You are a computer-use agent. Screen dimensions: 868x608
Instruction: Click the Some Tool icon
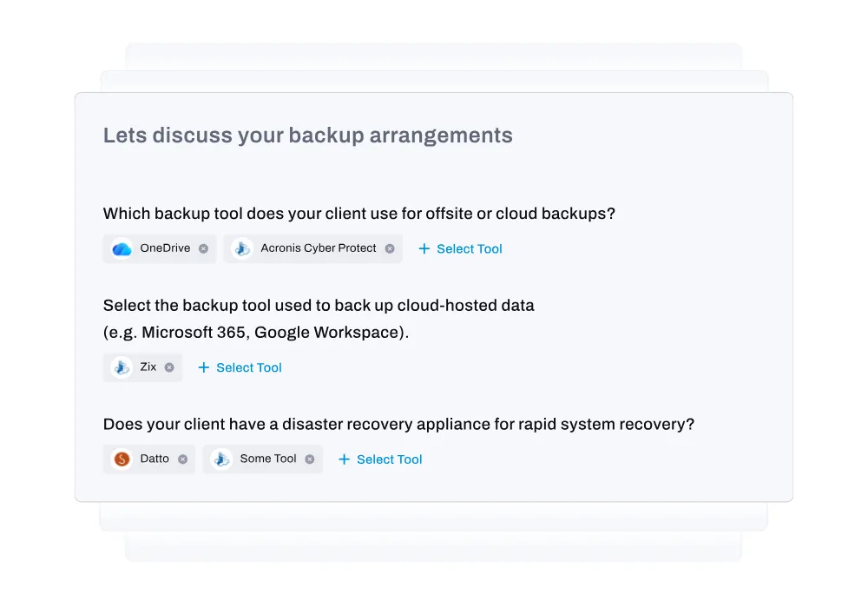tap(222, 459)
